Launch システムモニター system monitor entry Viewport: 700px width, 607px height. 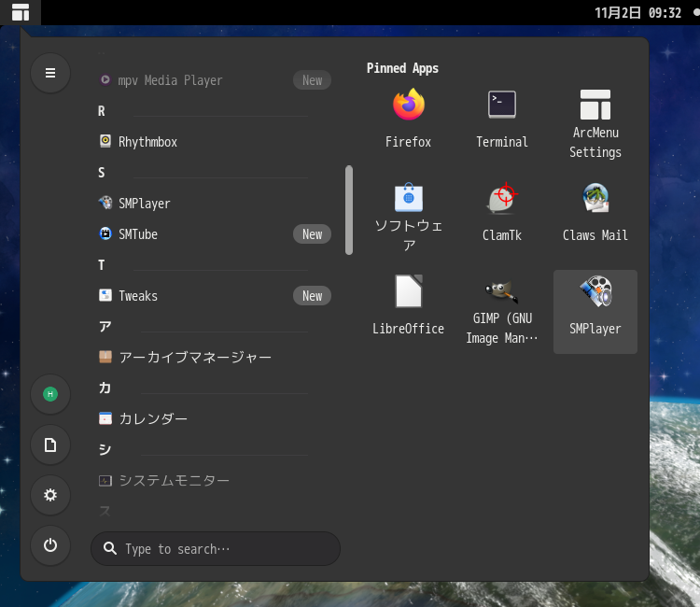[215, 481]
